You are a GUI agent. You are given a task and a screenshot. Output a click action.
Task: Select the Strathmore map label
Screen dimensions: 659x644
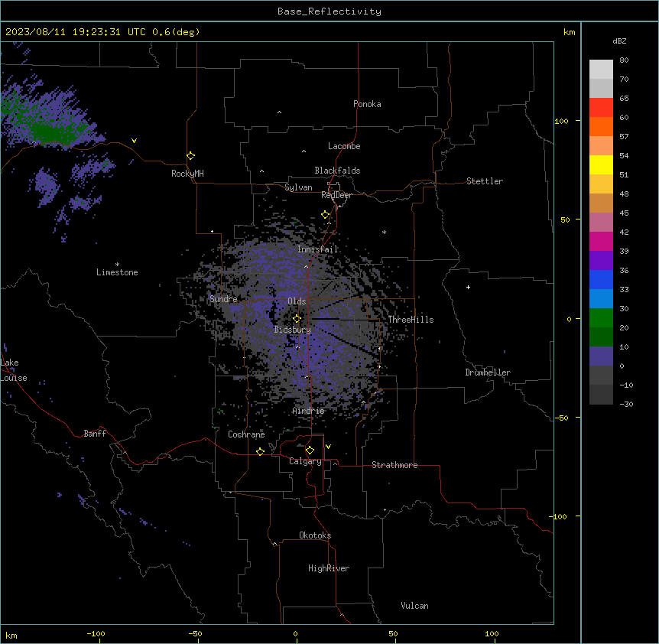[394, 465]
